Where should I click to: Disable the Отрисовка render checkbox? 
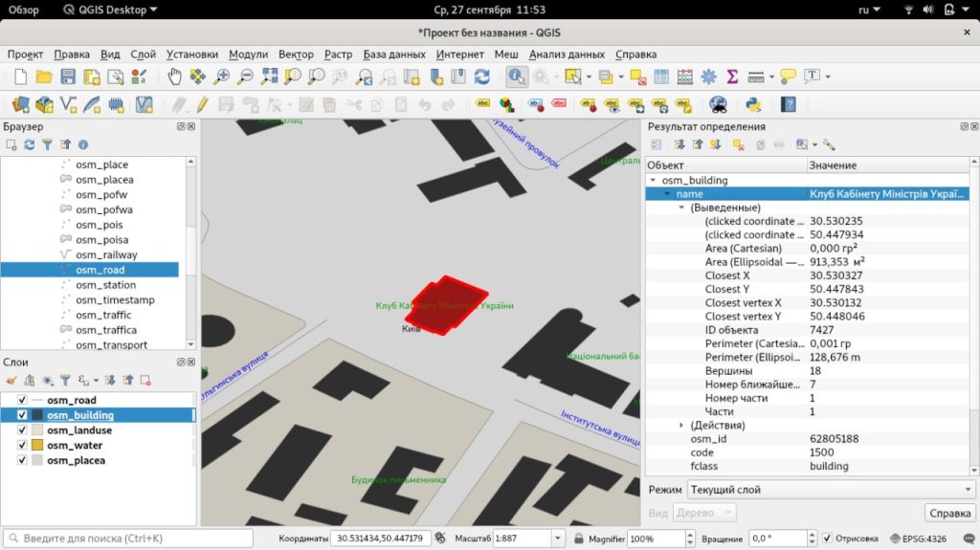click(x=827, y=539)
